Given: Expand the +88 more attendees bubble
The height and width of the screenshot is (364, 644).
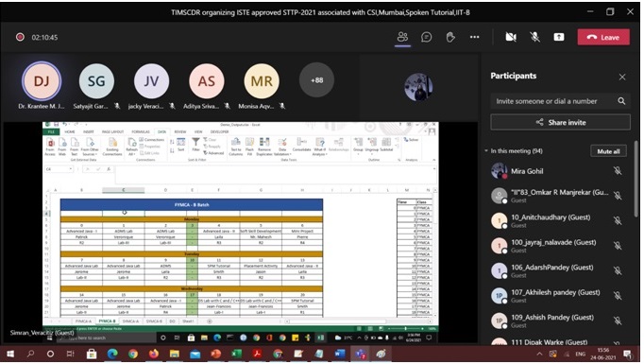Looking at the screenshot, I should pyautogui.click(x=316, y=80).
